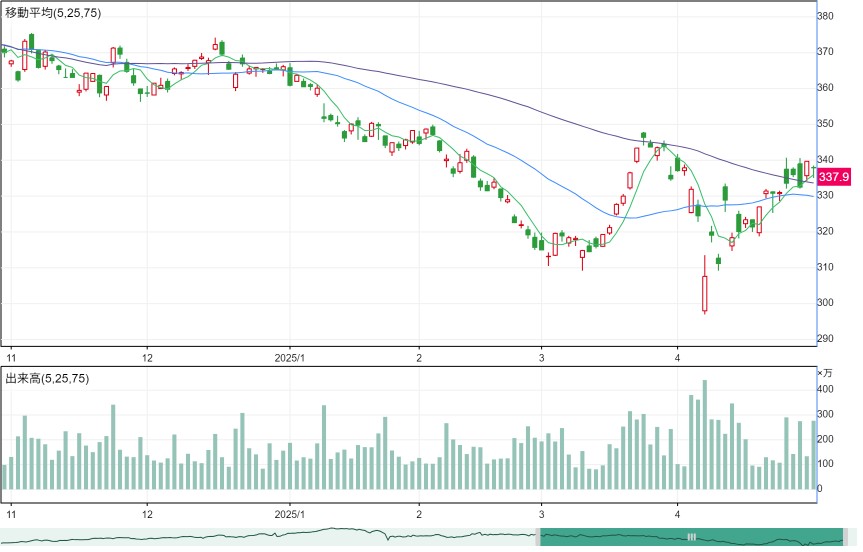
Task: Click the range selector center grip handle
Action: 692,537
